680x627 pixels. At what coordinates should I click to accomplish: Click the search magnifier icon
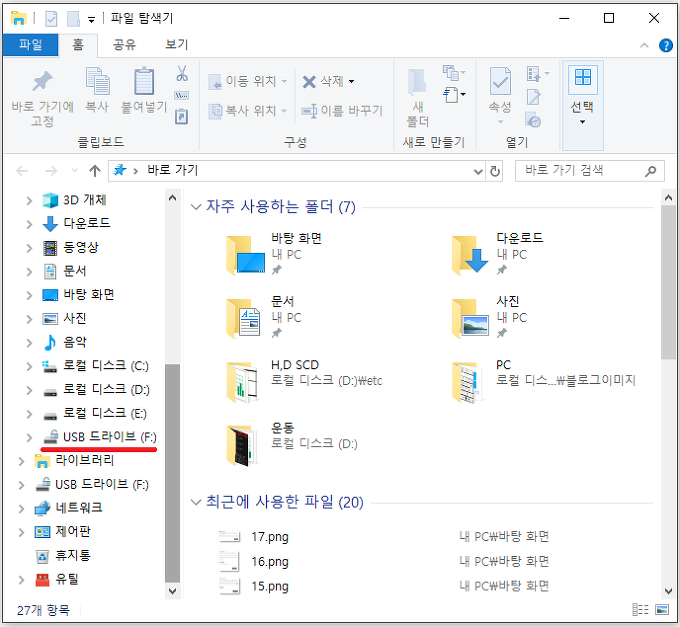click(650, 171)
